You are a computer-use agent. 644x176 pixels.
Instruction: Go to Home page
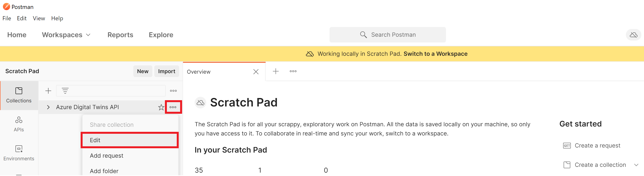pos(17,35)
